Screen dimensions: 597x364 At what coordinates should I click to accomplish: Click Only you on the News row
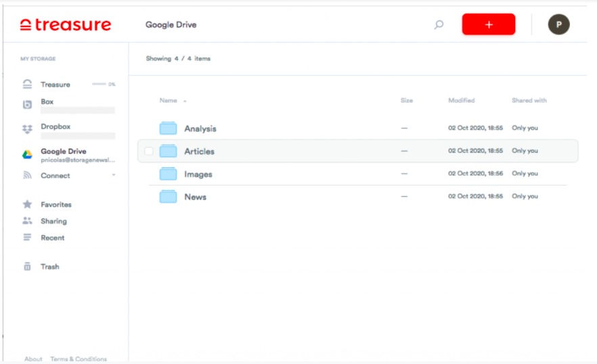[525, 196]
